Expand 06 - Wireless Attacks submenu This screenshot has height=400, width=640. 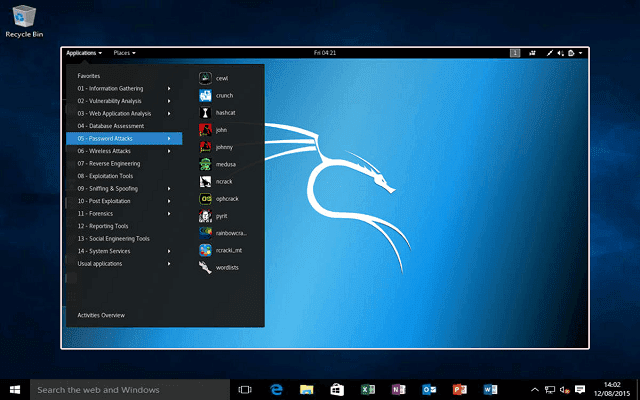pyautogui.click(x=124, y=151)
